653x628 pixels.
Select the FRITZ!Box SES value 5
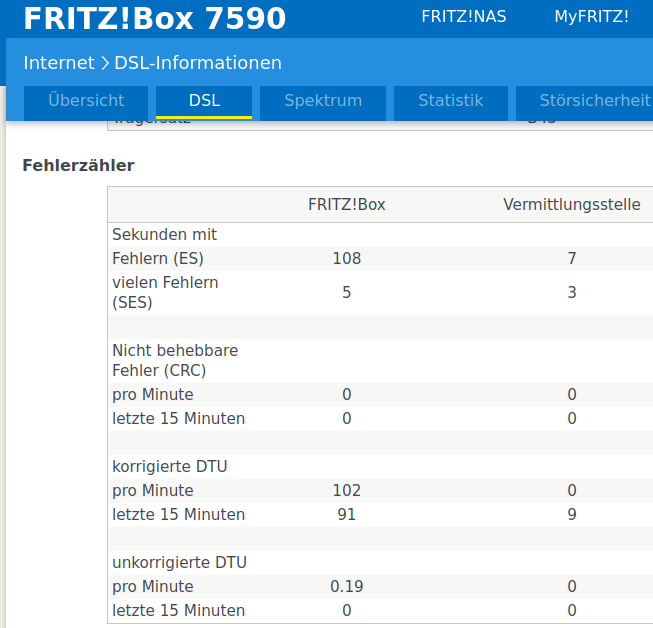(346, 292)
